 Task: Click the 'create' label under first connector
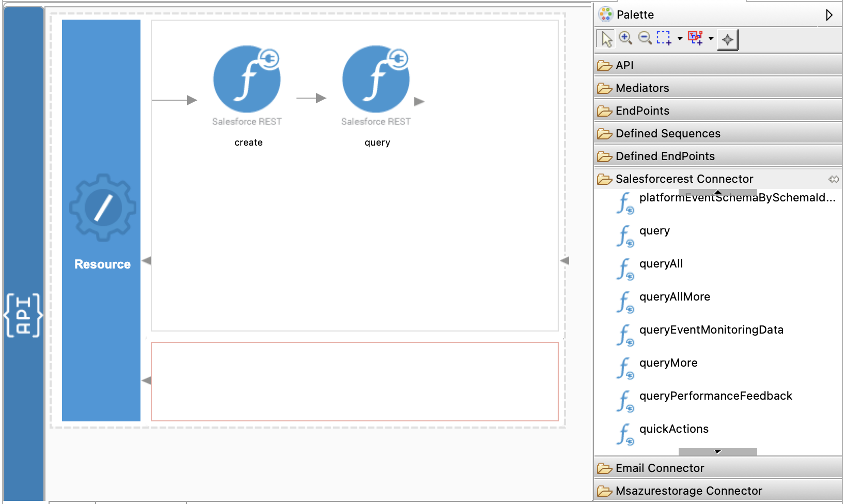point(248,143)
